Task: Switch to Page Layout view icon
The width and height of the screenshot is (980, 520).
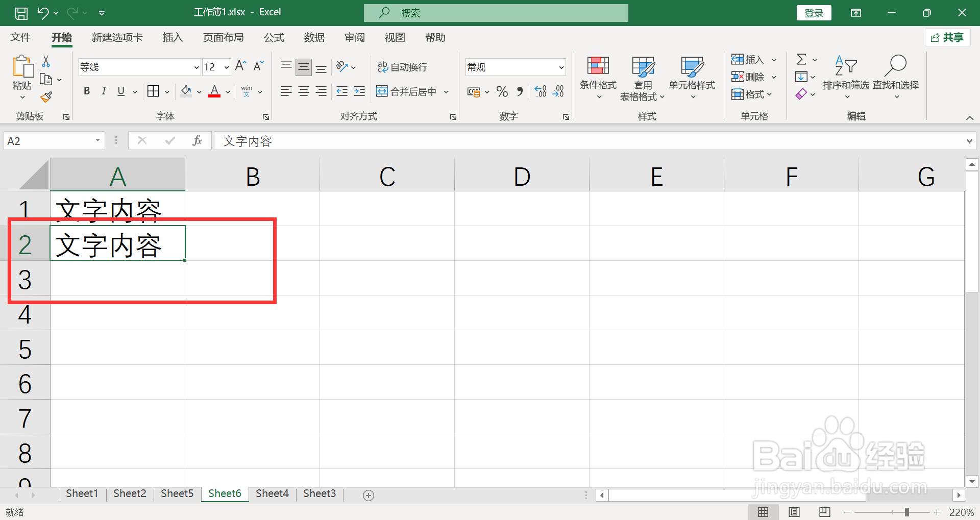Action: pos(794,512)
